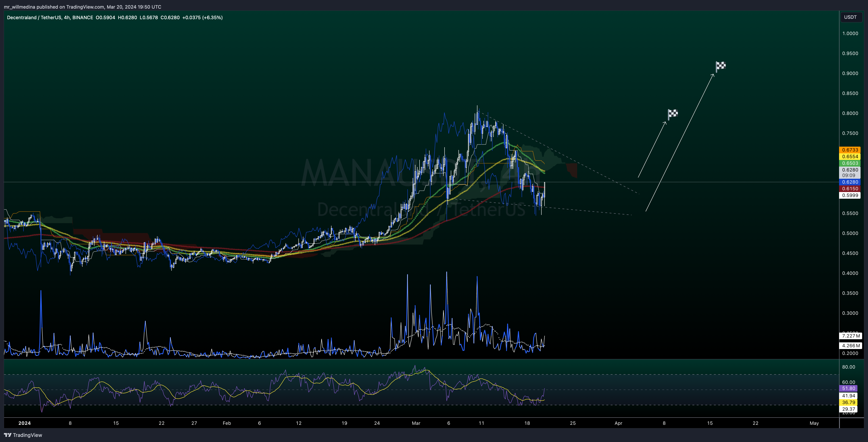The image size is (868, 442).
Task: Click the 0.3000 price axis label
Action: [850, 313]
